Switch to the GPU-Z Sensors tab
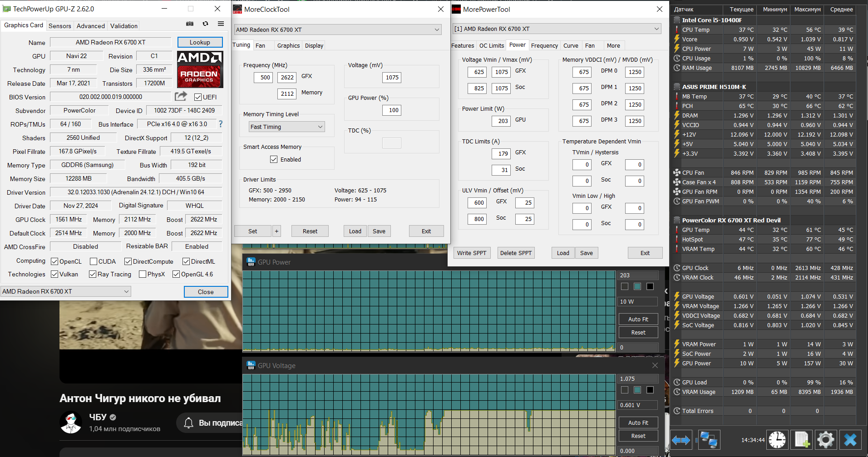 [x=60, y=26]
